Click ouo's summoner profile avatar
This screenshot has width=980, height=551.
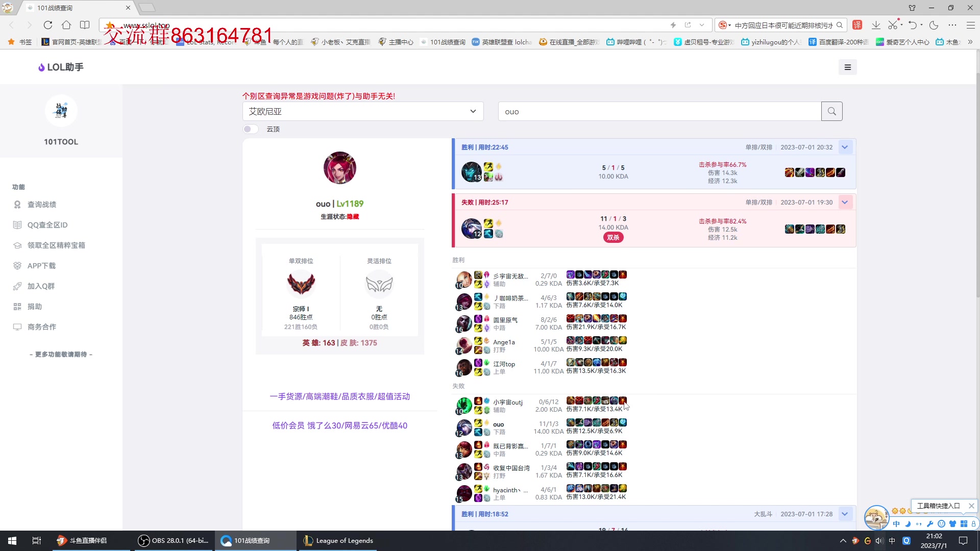coord(339,168)
